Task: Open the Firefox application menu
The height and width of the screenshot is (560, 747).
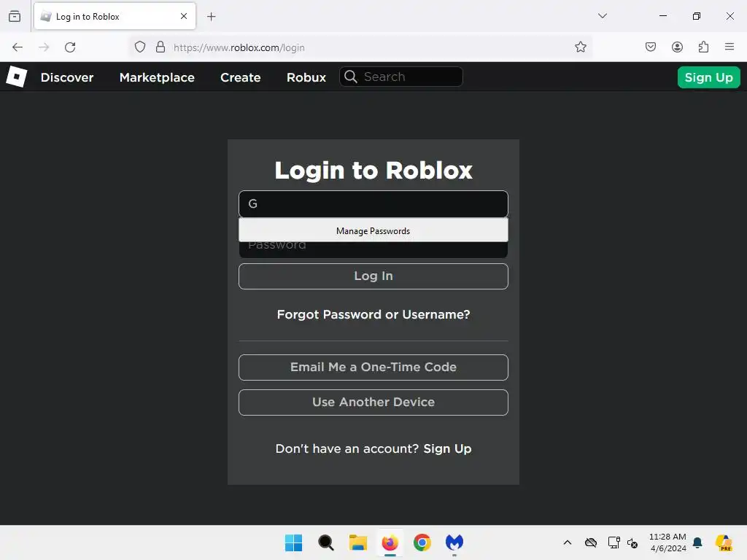Action: (x=729, y=47)
